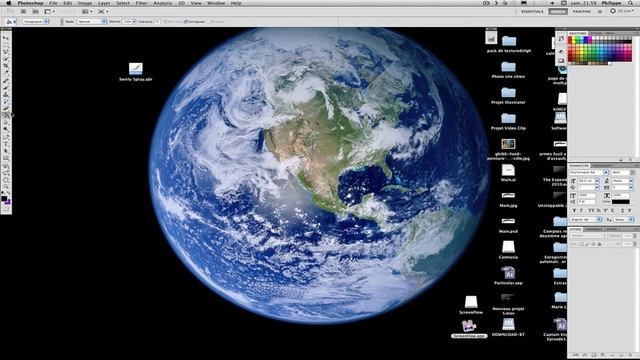
Task: Open the Apple menu
Action: pyautogui.click(x=9, y=3)
